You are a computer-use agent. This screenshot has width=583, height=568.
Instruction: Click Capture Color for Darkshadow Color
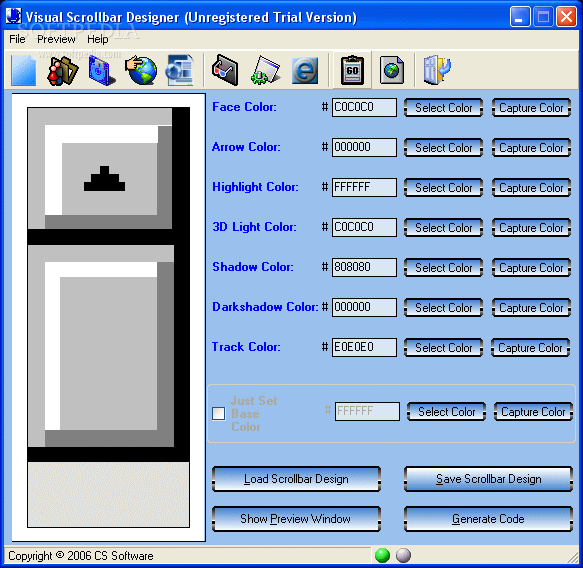(x=531, y=308)
